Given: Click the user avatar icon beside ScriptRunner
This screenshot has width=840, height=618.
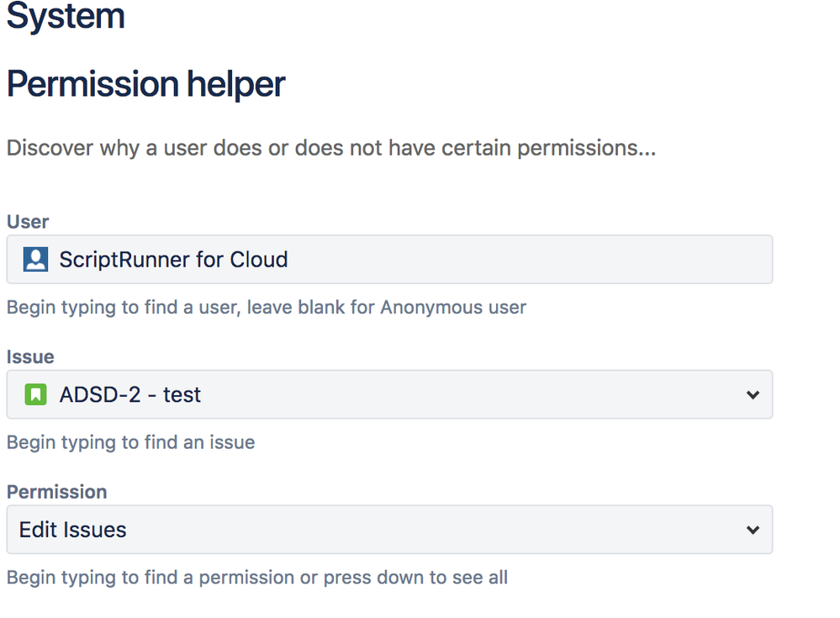Looking at the screenshot, I should [35, 259].
